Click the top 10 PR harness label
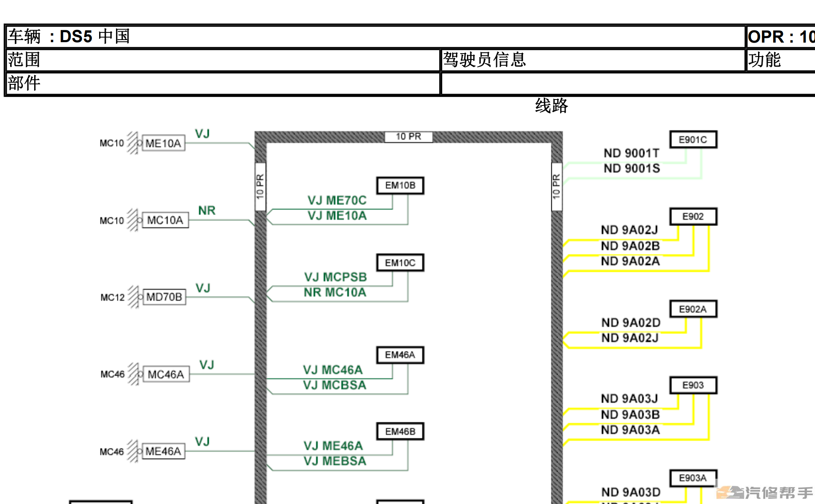This screenshot has width=815, height=504. [x=408, y=137]
